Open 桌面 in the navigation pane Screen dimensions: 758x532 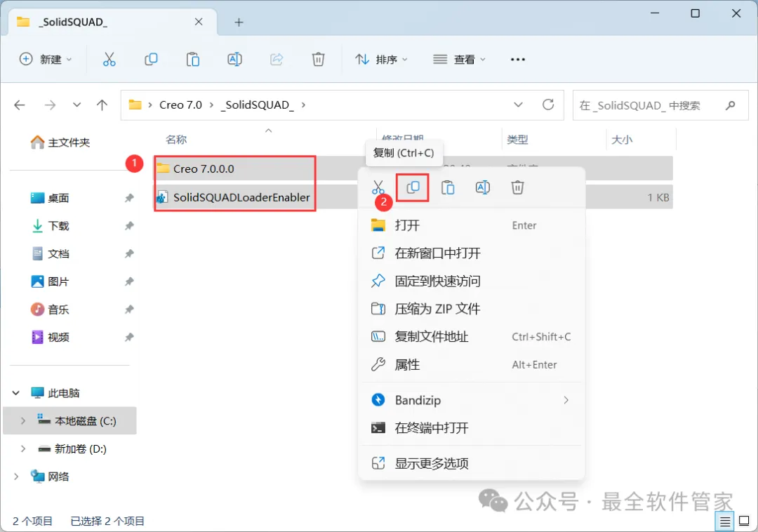coord(50,198)
